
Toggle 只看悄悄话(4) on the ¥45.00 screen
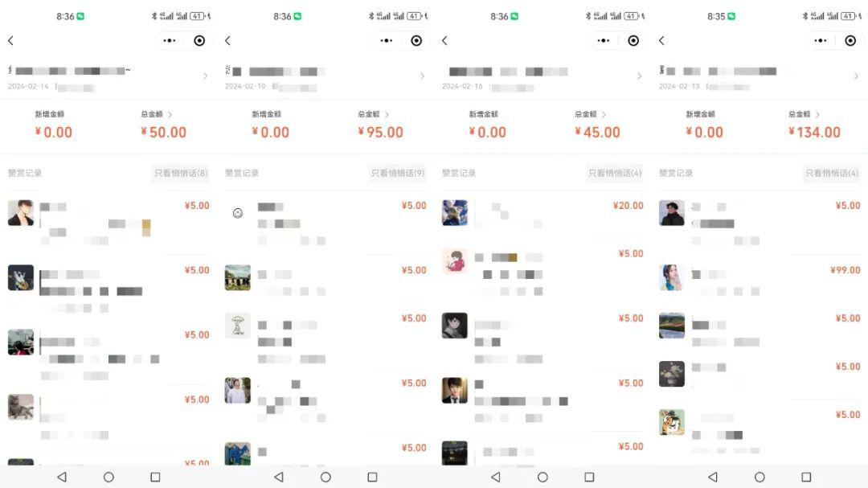[x=615, y=173]
